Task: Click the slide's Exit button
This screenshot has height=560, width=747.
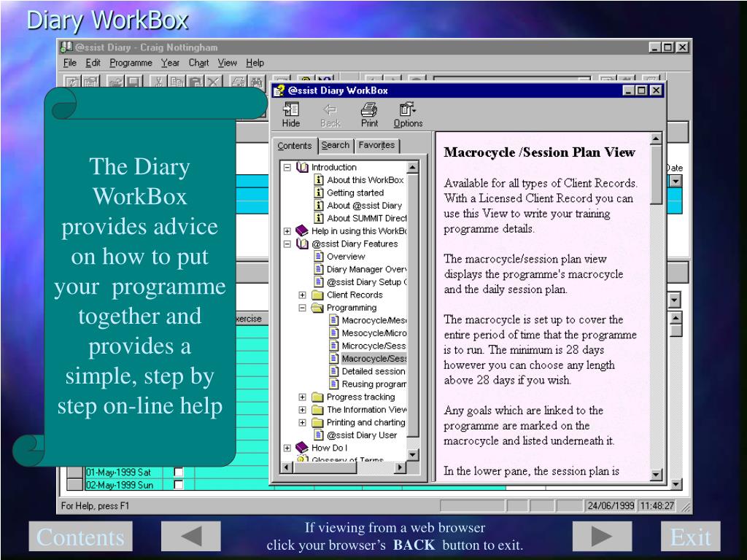Action: 690,537
